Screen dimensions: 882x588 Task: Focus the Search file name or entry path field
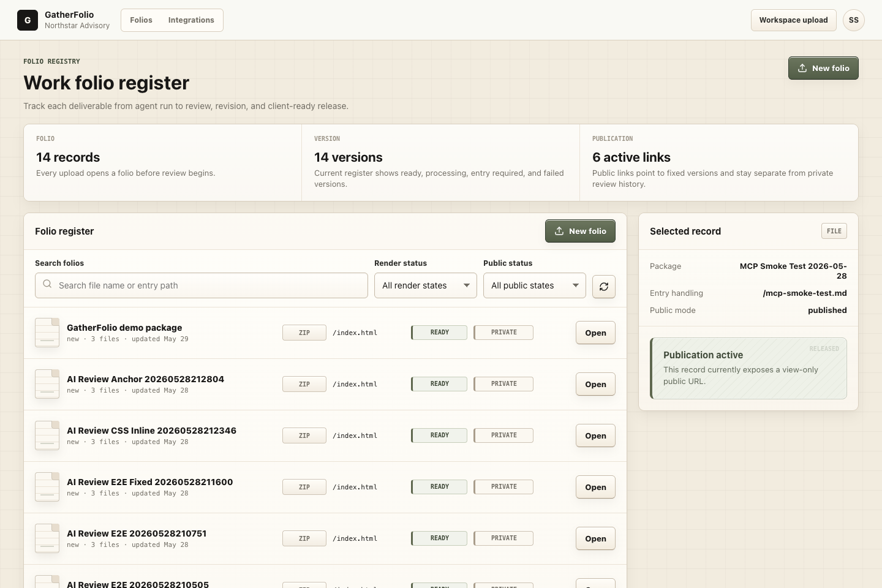(202, 285)
